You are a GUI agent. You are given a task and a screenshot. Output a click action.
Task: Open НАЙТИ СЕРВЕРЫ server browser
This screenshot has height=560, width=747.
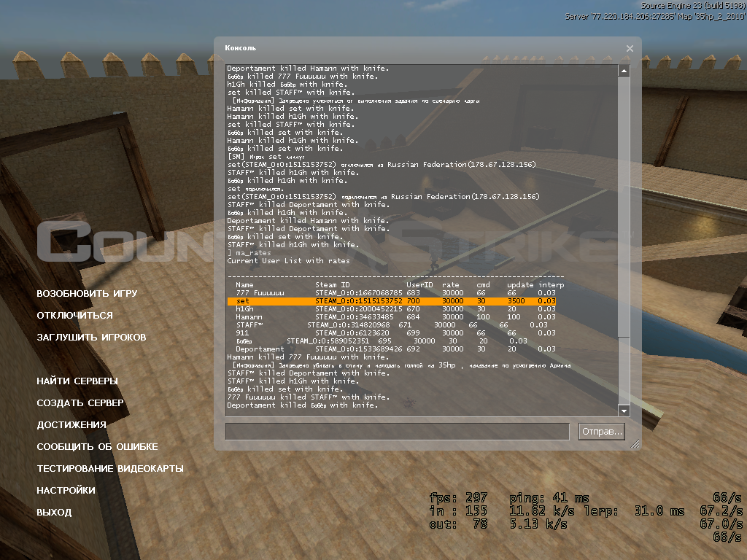click(x=77, y=381)
